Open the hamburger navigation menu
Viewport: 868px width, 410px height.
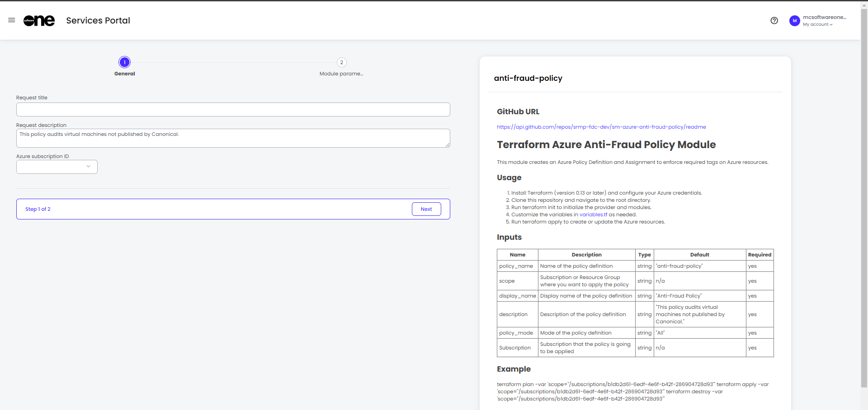pos(12,20)
